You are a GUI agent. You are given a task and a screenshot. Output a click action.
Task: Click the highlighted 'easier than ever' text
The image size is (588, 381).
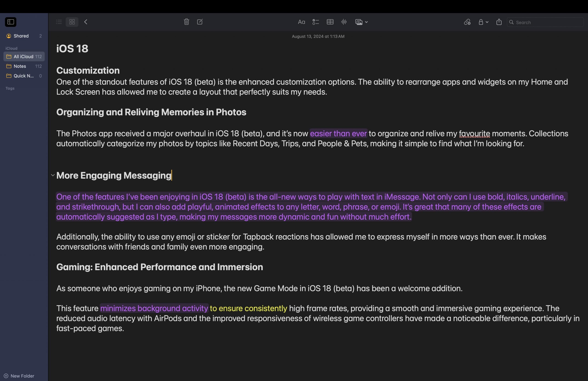point(338,134)
